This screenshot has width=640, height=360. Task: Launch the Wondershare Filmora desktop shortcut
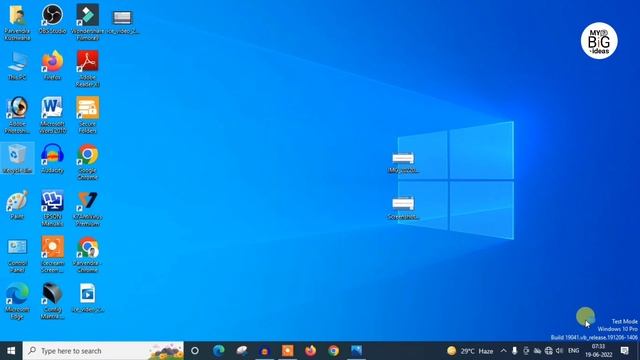(87, 22)
